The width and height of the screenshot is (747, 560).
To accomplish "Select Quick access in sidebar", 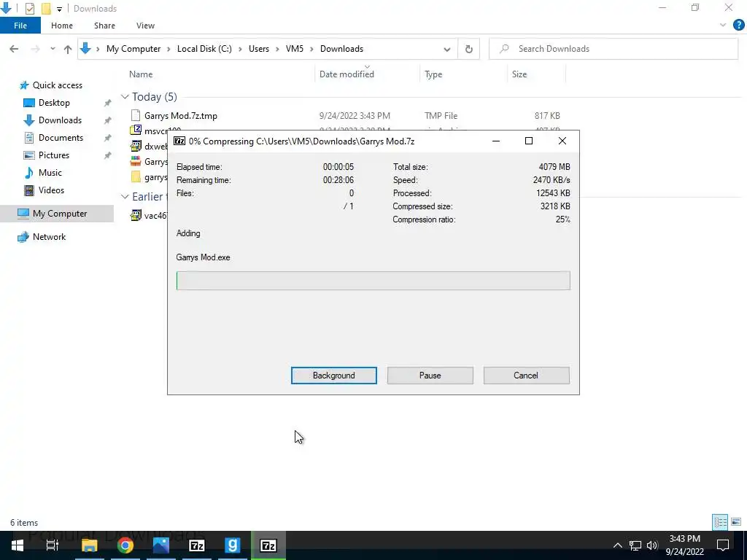I will click(x=57, y=85).
